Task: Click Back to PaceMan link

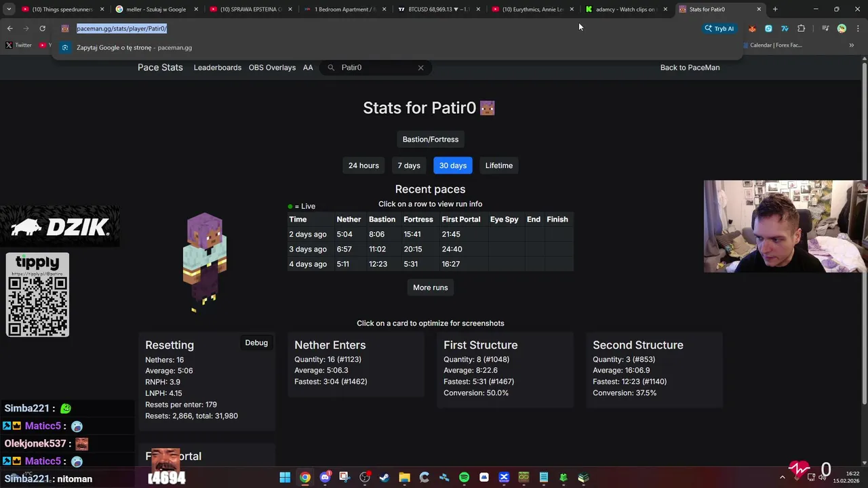Action: tap(690, 68)
